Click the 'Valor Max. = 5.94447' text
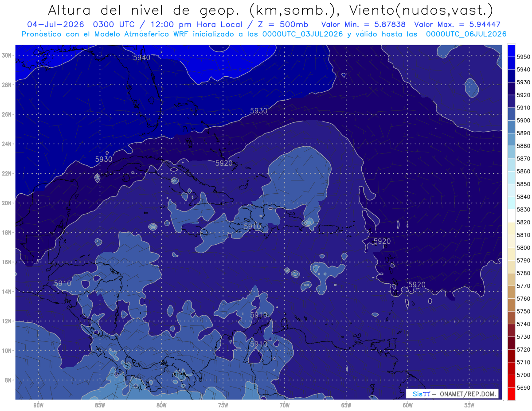Image resolution: width=532 pixels, height=411 pixels. [x=457, y=25]
